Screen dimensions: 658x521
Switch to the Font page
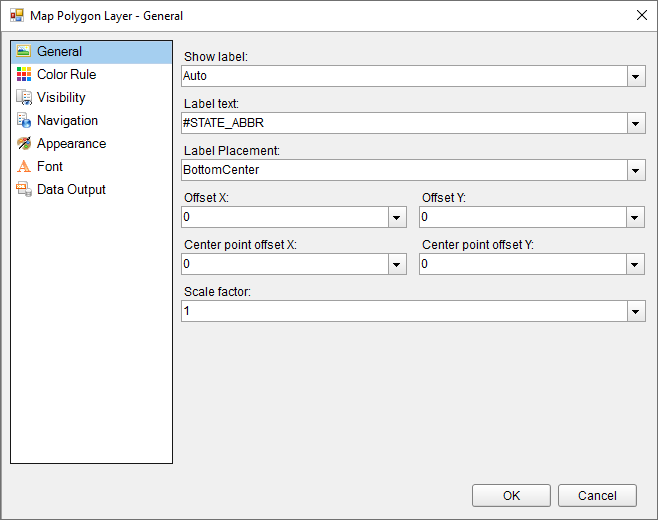50,167
